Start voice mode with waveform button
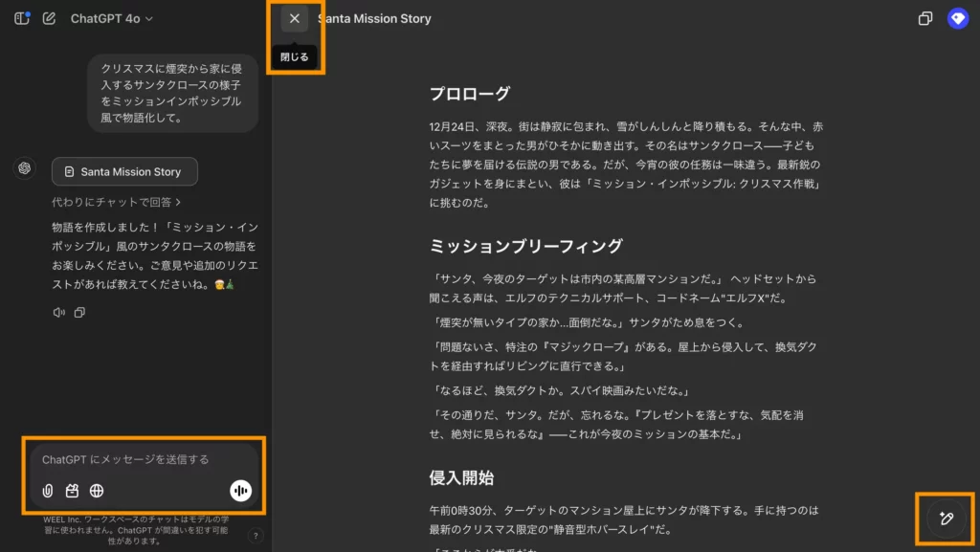The width and height of the screenshot is (980, 552). tap(240, 491)
